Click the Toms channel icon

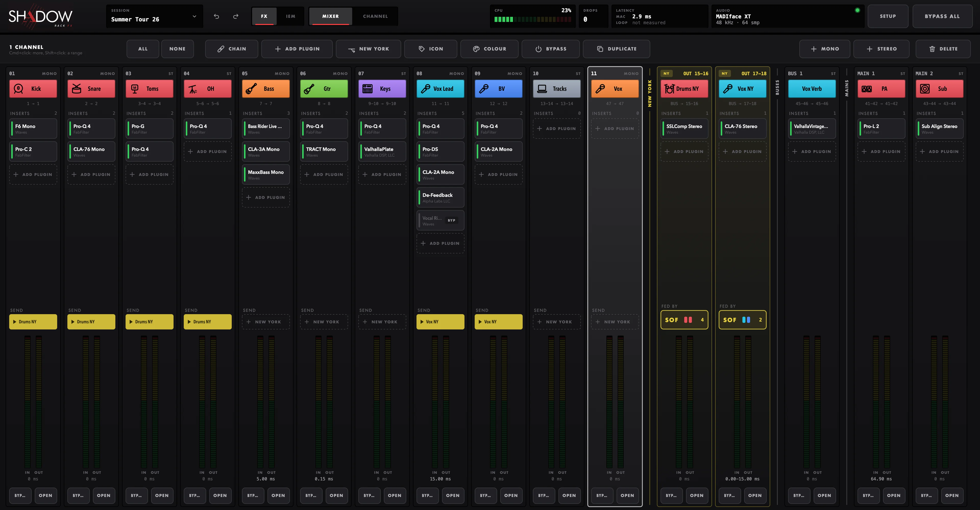point(135,88)
